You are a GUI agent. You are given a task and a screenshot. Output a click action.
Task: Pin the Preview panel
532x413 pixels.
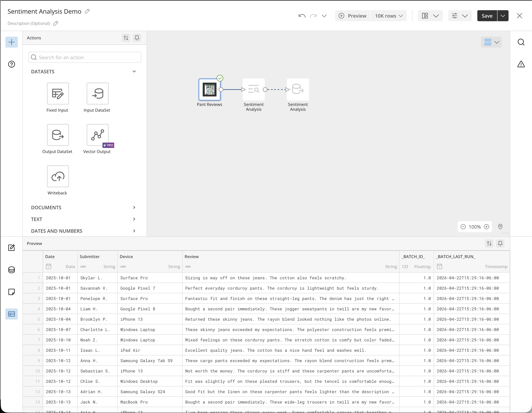tap(500, 243)
